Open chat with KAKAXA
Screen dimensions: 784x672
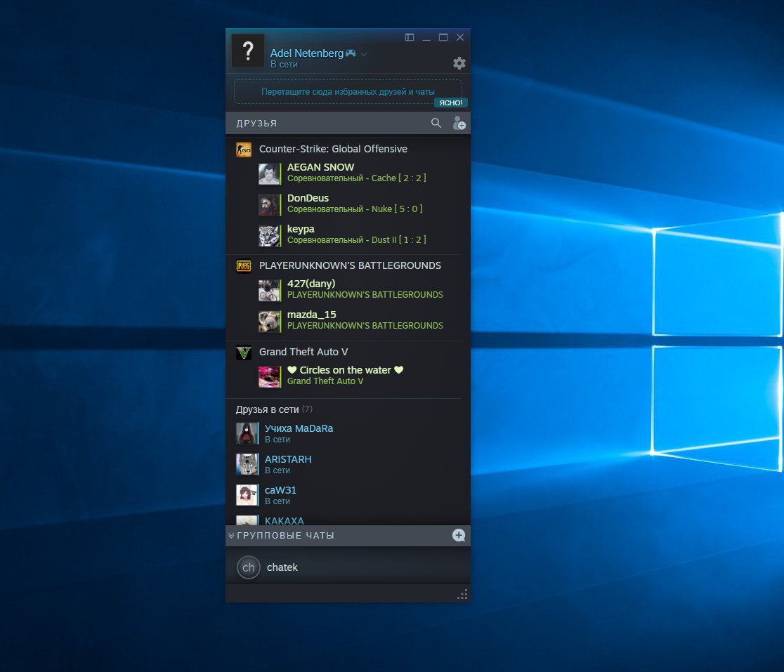[x=348, y=520]
